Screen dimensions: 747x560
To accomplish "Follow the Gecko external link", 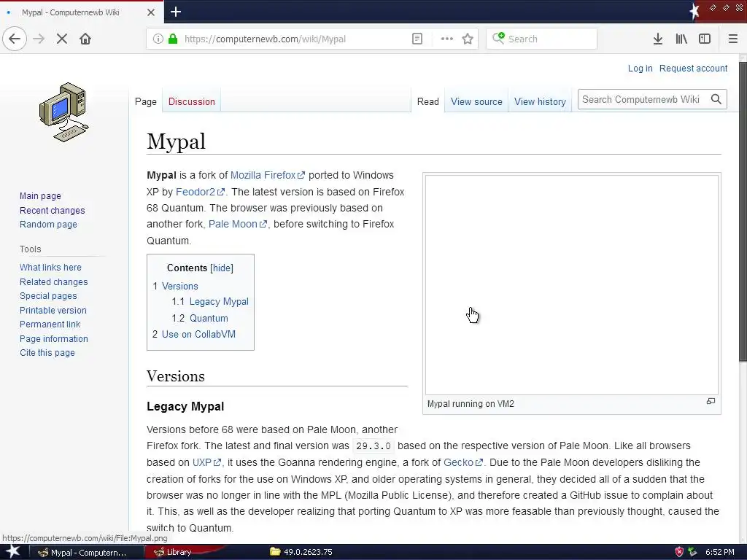I will click(x=462, y=462).
